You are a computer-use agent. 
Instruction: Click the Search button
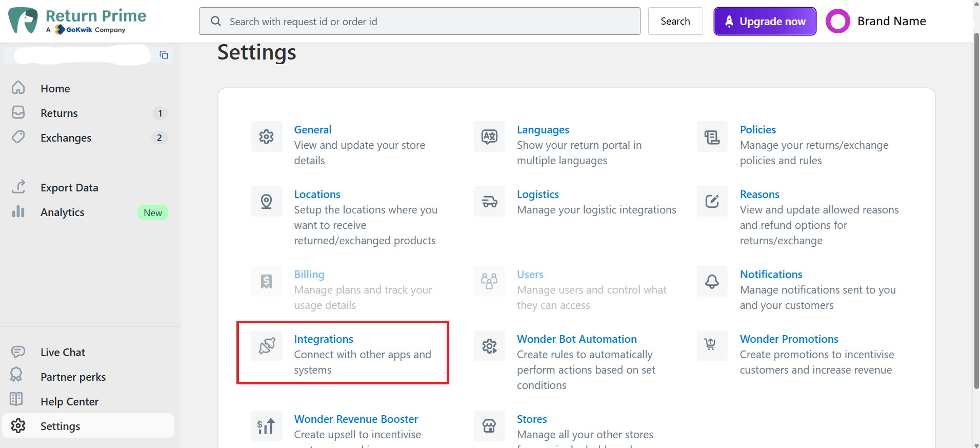[675, 21]
